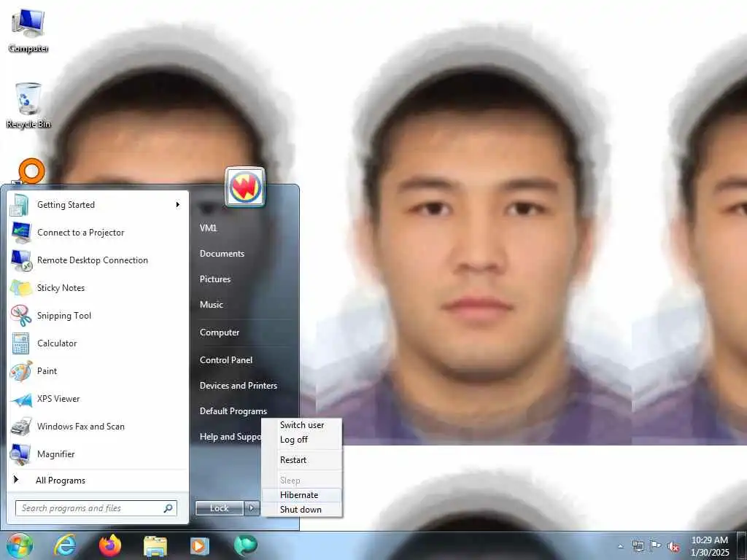Click the Connect to a Projector icon

21,233
